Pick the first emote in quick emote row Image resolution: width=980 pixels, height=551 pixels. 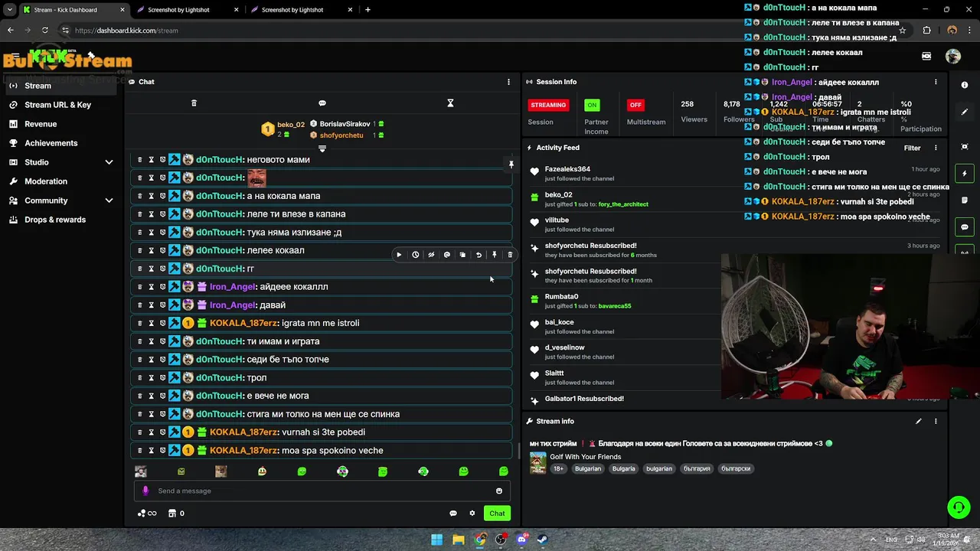[141, 471]
